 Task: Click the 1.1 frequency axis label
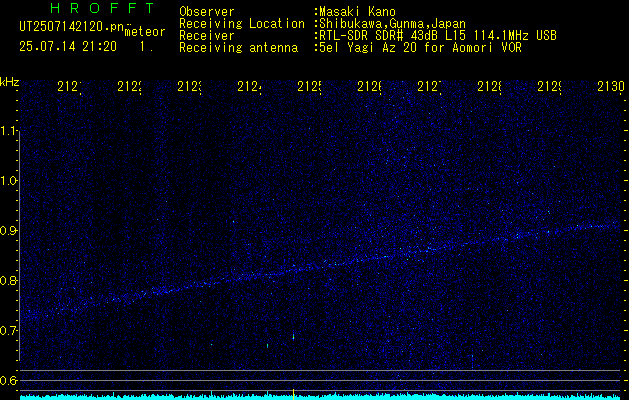(10, 131)
